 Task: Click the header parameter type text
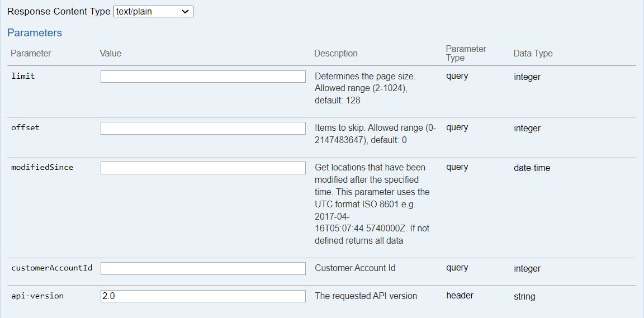click(x=460, y=296)
